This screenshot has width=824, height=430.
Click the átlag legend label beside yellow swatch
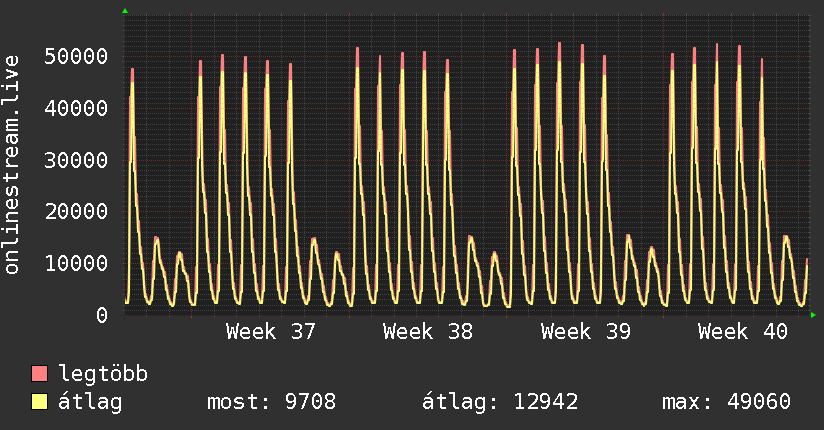coord(90,402)
